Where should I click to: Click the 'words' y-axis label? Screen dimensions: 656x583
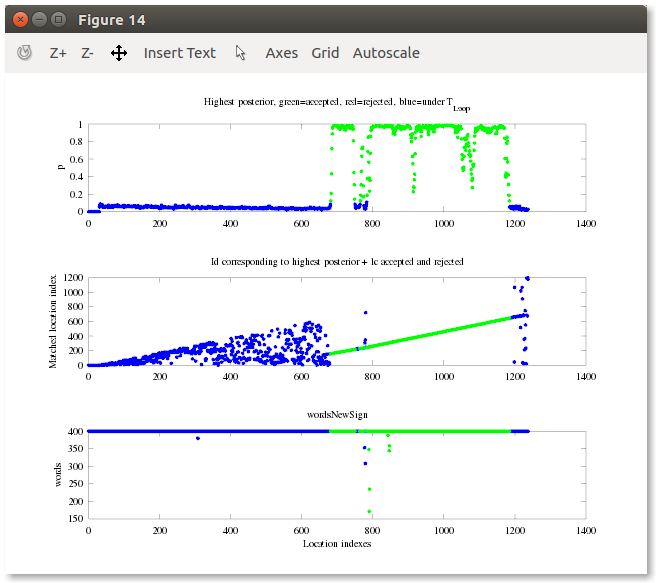click(60, 475)
